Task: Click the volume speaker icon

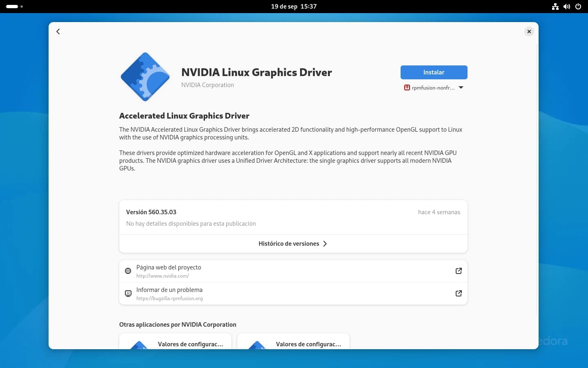Action: coord(566,7)
